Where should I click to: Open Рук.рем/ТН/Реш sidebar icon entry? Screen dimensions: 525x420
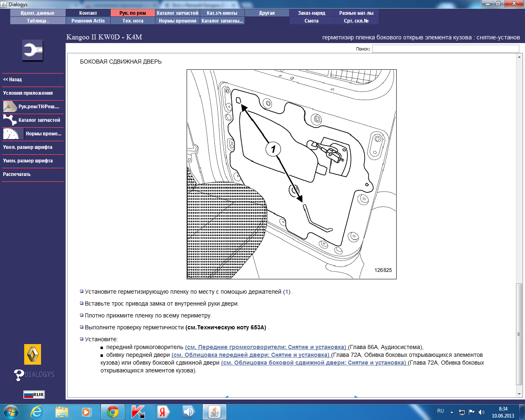click(x=33, y=107)
